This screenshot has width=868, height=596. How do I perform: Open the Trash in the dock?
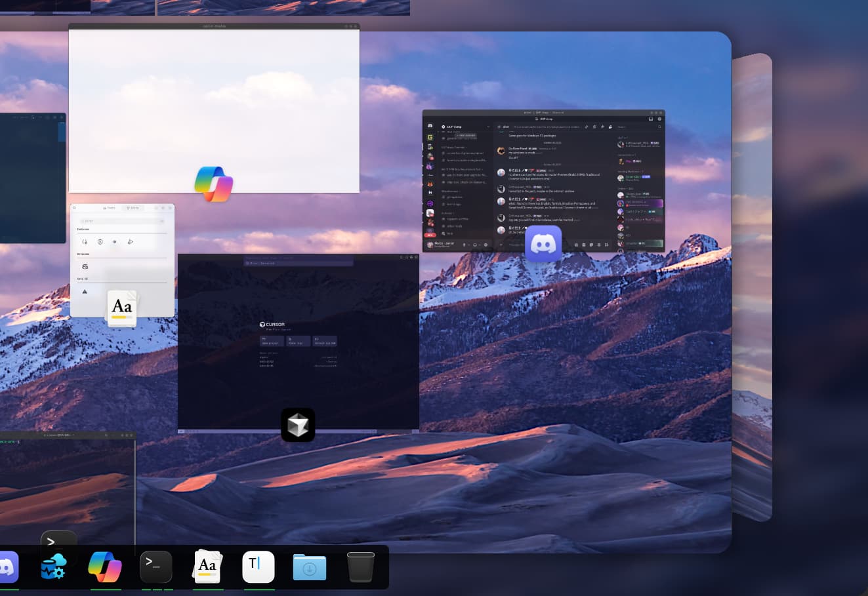pyautogui.click(x=360, y=566)
